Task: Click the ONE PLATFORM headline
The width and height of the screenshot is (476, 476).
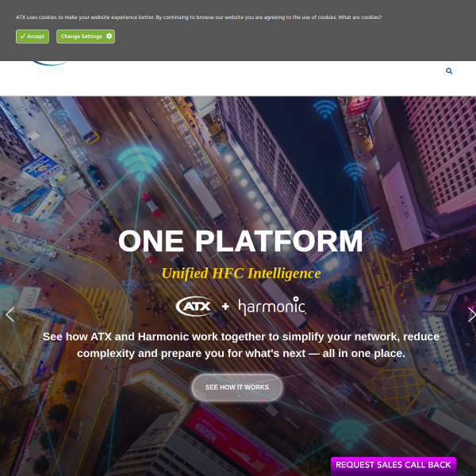Action: click(x=240, y=241)
